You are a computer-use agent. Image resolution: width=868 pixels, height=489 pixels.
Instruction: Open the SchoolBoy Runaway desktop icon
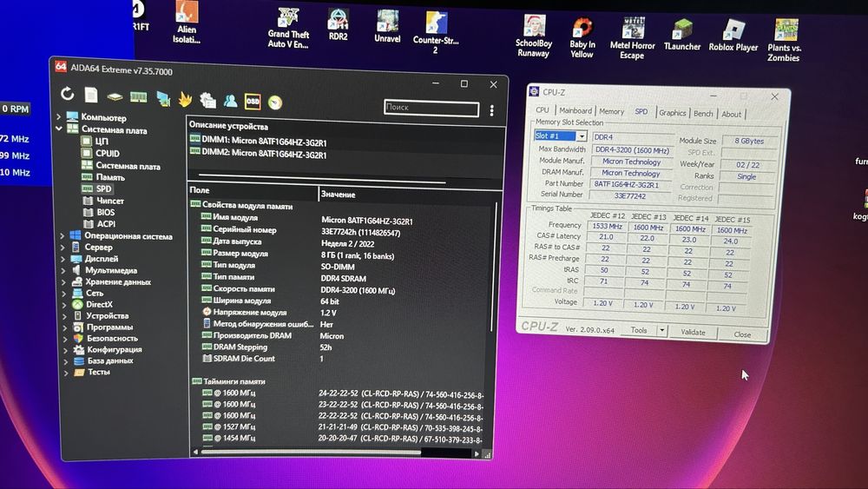(x=534, y=36)
